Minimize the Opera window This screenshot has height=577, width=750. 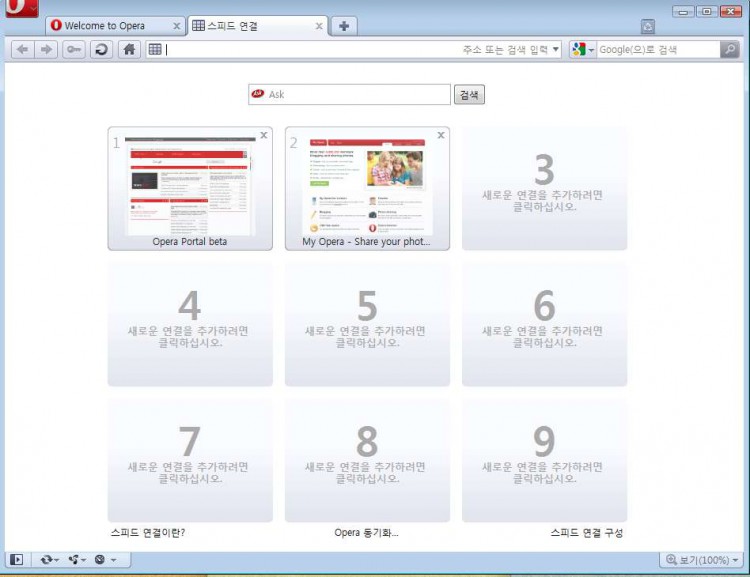coord(683,11)
